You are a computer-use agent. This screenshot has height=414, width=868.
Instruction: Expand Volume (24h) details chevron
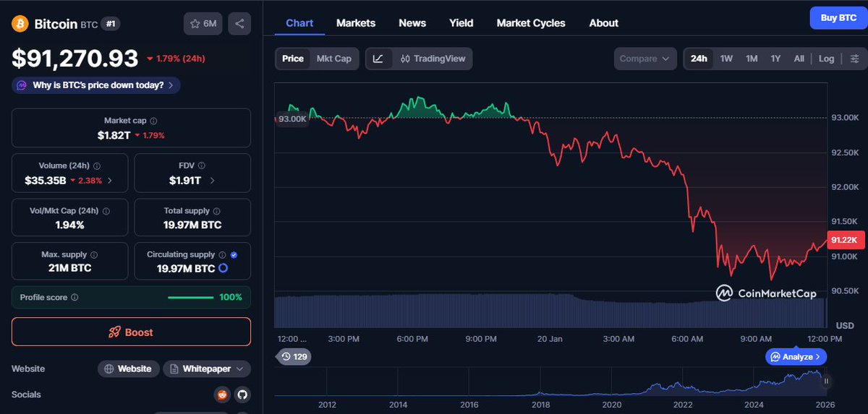pyautogui.click(x=110, y=180)
